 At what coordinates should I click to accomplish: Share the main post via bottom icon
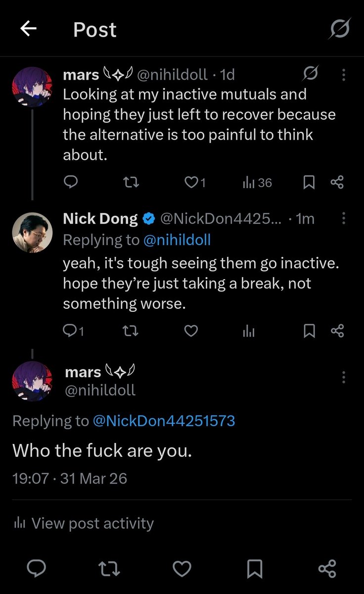[x=327, y=568]
